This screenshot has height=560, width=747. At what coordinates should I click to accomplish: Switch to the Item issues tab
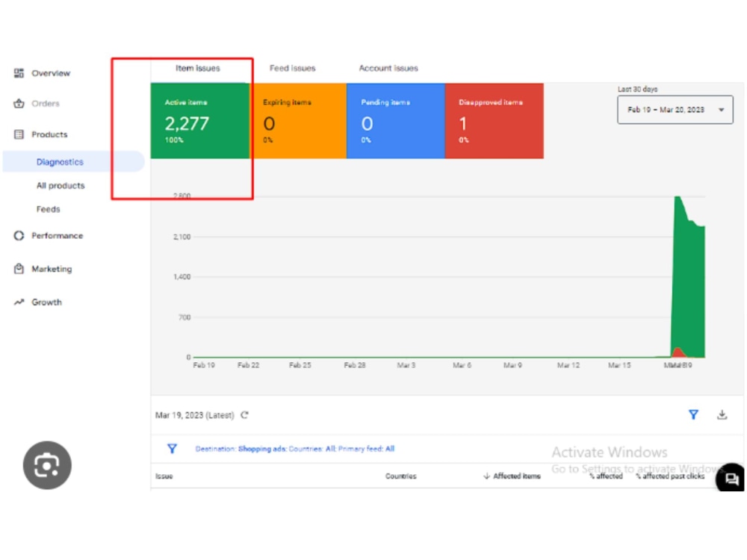tap(198, 68)
